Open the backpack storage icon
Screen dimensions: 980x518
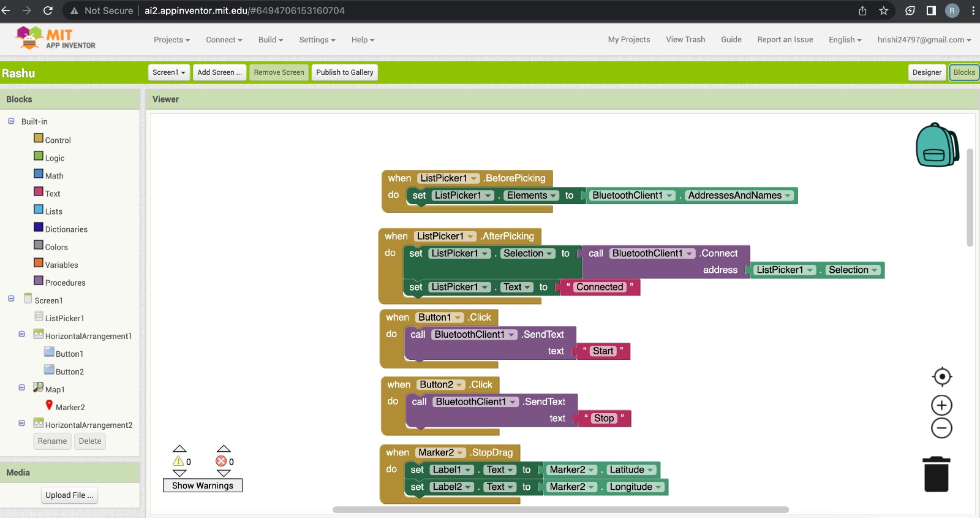[x=937, y=145]
